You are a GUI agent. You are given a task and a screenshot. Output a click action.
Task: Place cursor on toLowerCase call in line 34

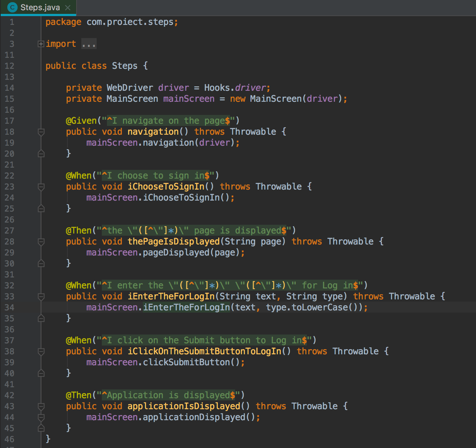[x=319, y=307]
